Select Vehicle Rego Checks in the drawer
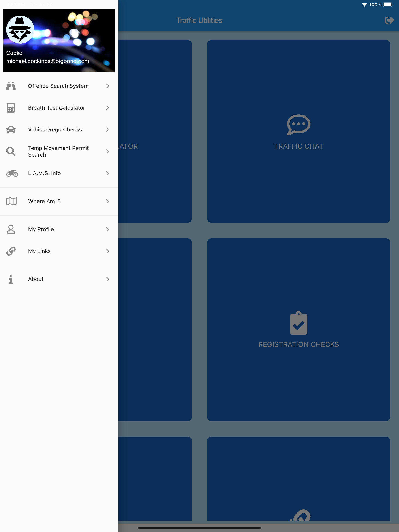Screen dimensions: 399x532 tap(59, 130)
